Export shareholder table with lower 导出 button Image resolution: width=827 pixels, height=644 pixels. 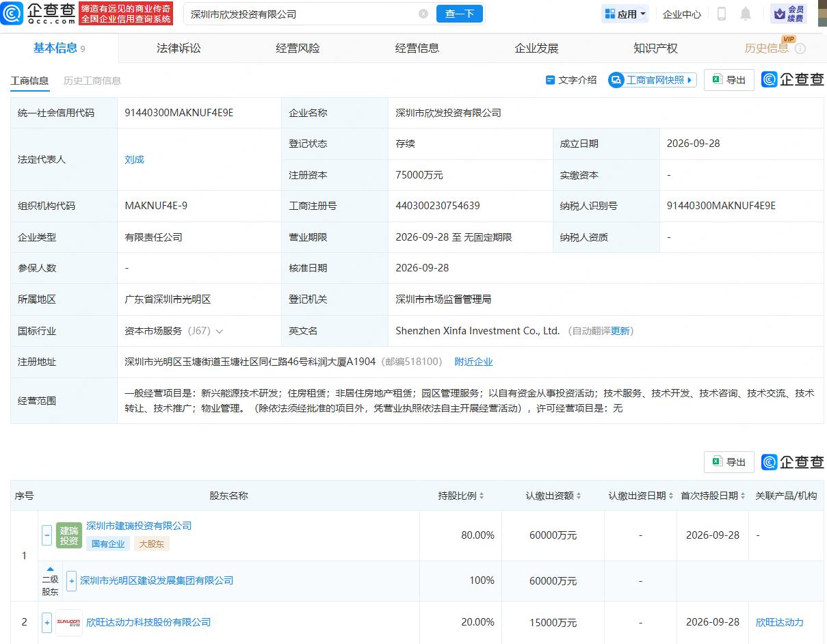729,462
